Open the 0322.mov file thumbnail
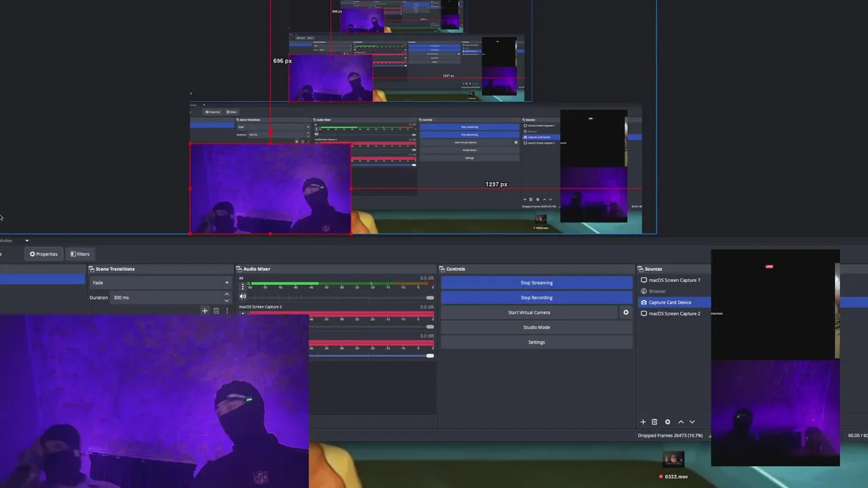Screen dimensions: 868x488 [x=673, y=460]
